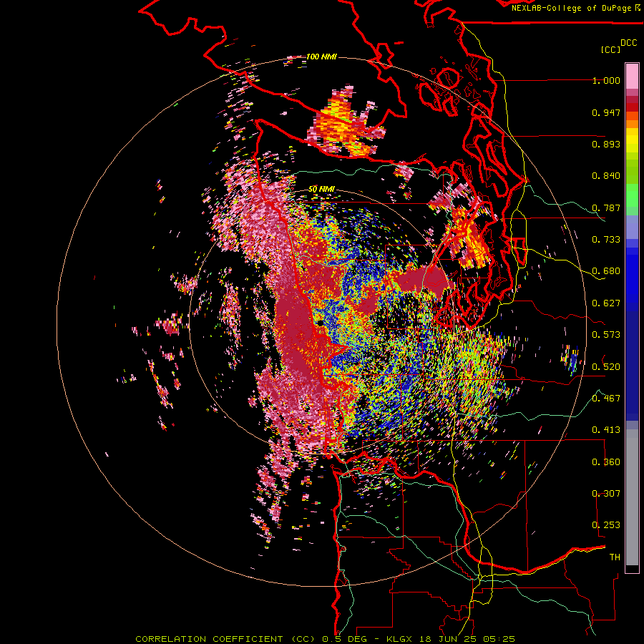Image resolution: width=644 pixels, height=644 pixels.
Task: Select the 0.467 scale value
Action: point(606,398)
